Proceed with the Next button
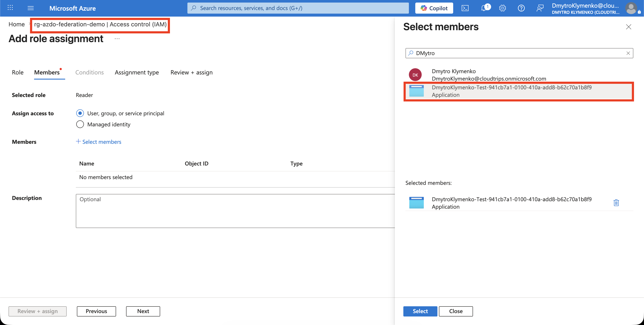Screen dimensions: 644x325 143,311
